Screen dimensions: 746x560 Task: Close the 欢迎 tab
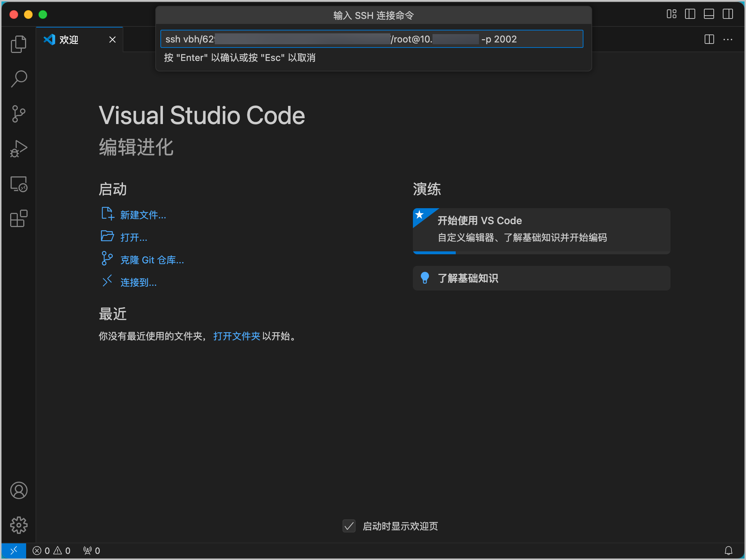[112, 40]
